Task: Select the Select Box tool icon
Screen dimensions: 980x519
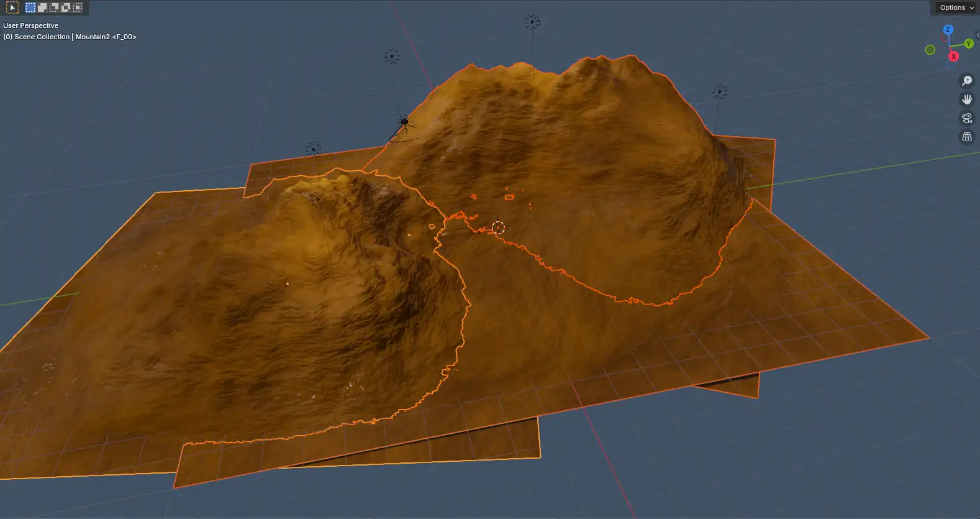Action: [12, 7]
